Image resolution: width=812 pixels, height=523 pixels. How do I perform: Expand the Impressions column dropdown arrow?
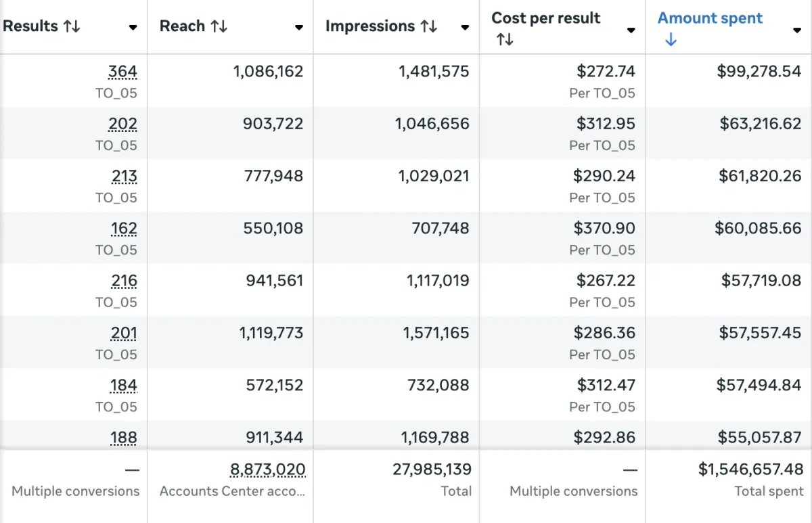pyautogui.click(x=465, y=28)
